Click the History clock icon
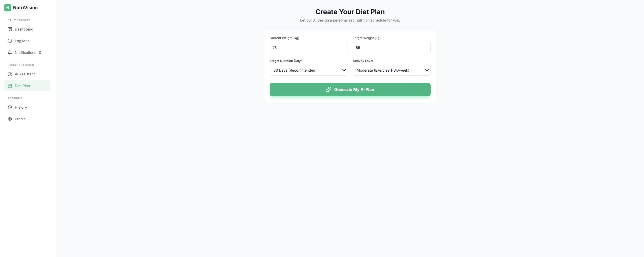This screenshot has width=644, height=257. tap(10, 107)
